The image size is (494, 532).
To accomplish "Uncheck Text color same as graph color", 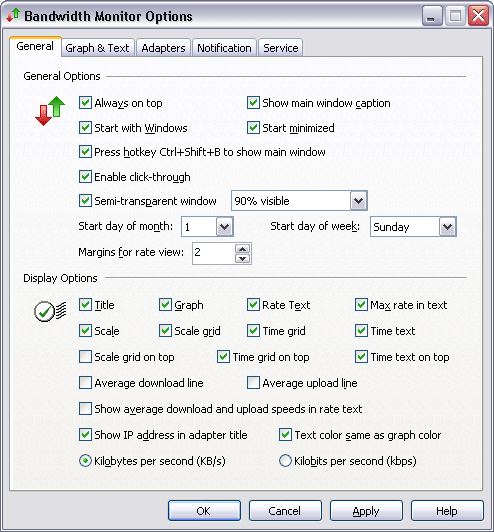I will click(285, 435).
